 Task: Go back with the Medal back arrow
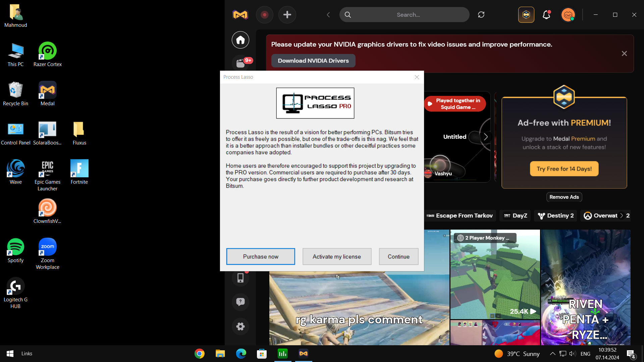point(328,15)
